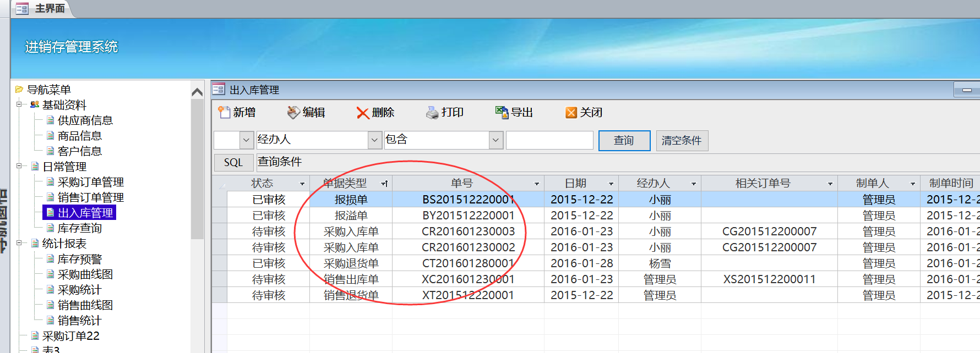The height and width of the screenshot is (353, 980).
Task: Click the SQL button
Action: pos(233,162)
